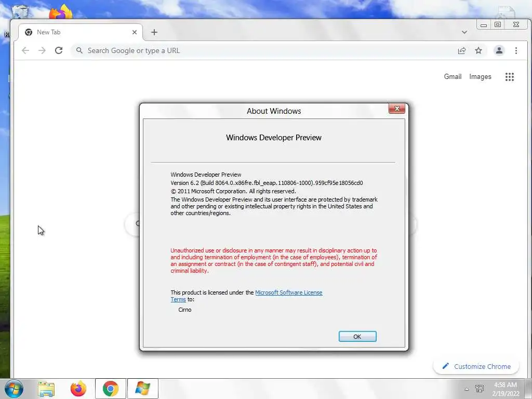Open the Gmail link
532x399 pixels.
453,77
